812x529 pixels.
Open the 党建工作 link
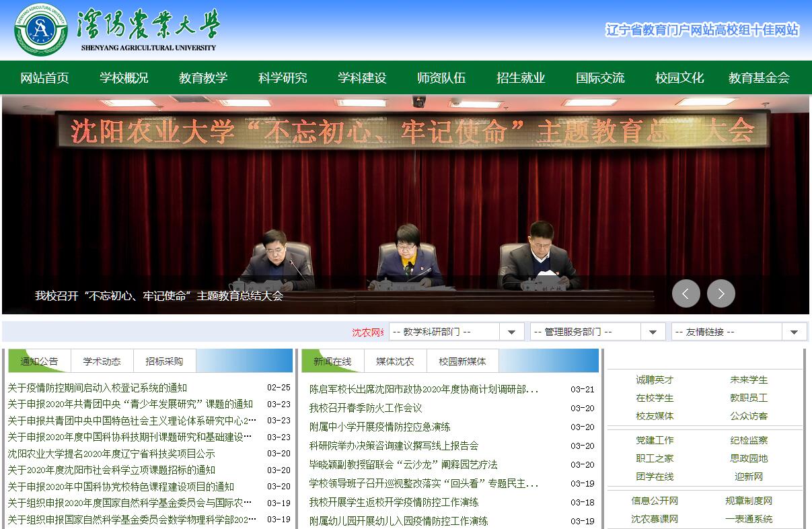655,440
